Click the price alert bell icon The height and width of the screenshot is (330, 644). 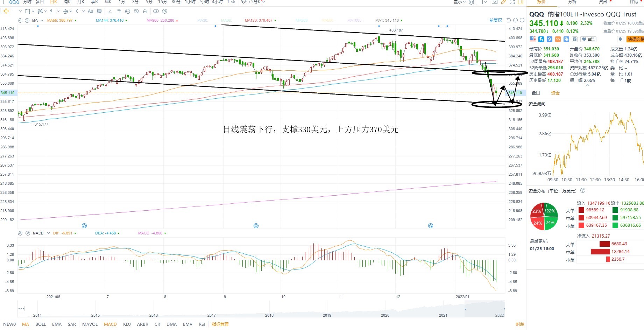tap(620, 39)
